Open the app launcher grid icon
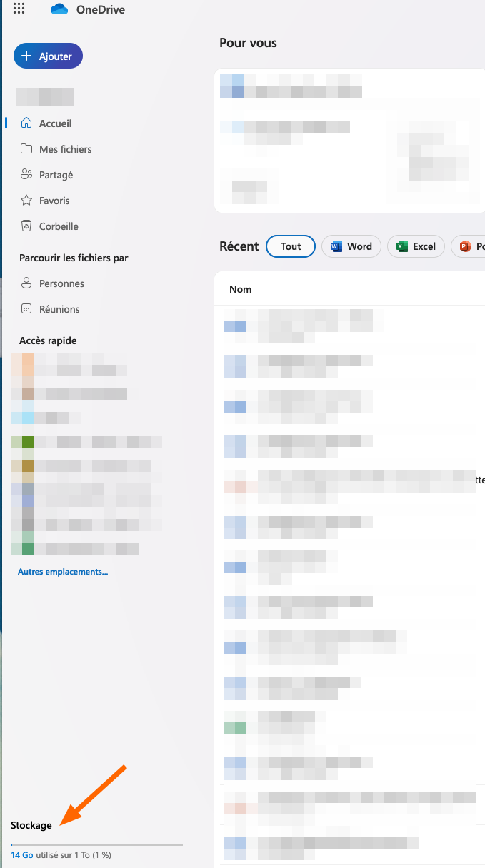This screenshot has width=485, height=868. [x=19, y=9]
